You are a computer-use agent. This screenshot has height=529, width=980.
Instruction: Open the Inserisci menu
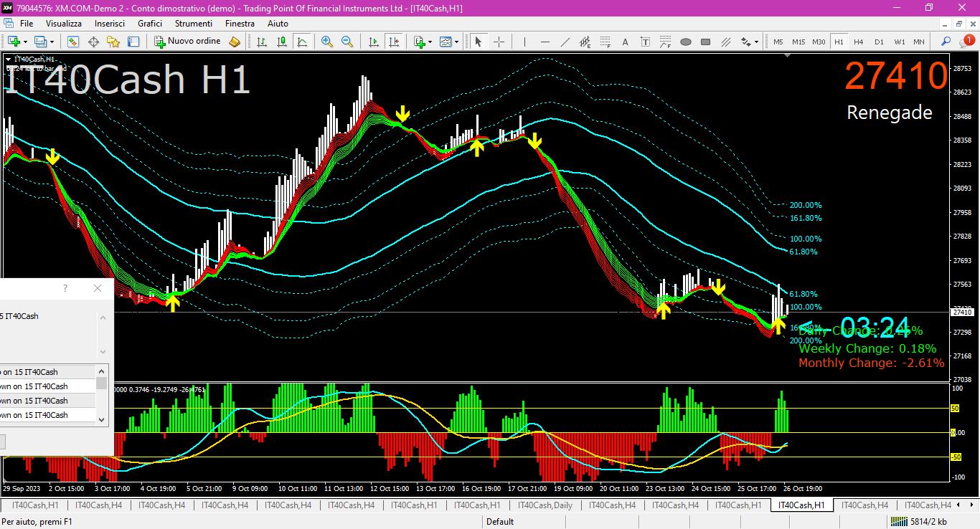point(110,24)
